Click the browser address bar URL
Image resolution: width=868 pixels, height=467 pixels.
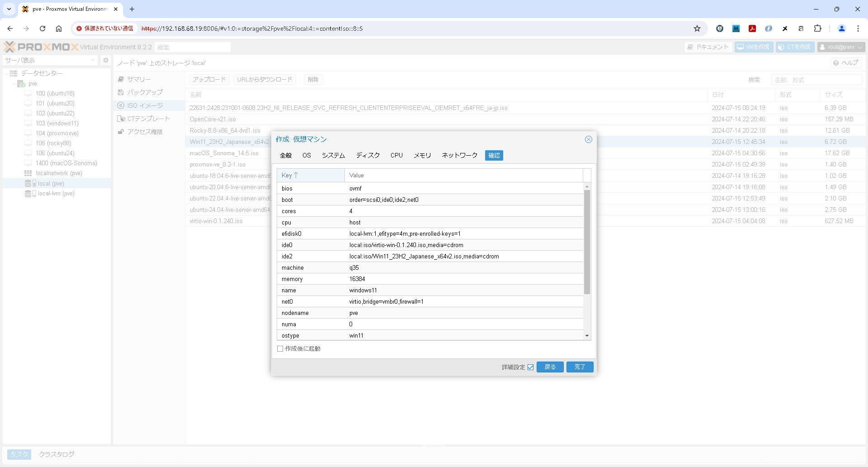(x=252, y=29)
